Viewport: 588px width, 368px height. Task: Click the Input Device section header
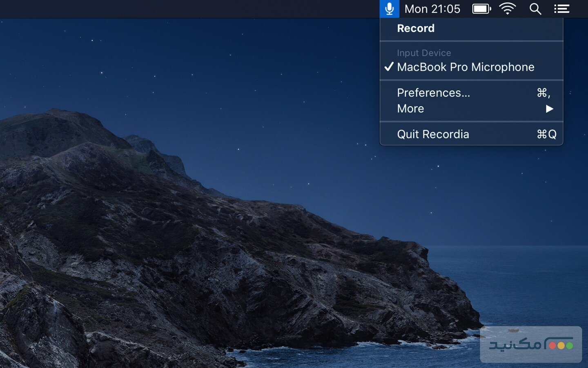click(x=424, y=53)
